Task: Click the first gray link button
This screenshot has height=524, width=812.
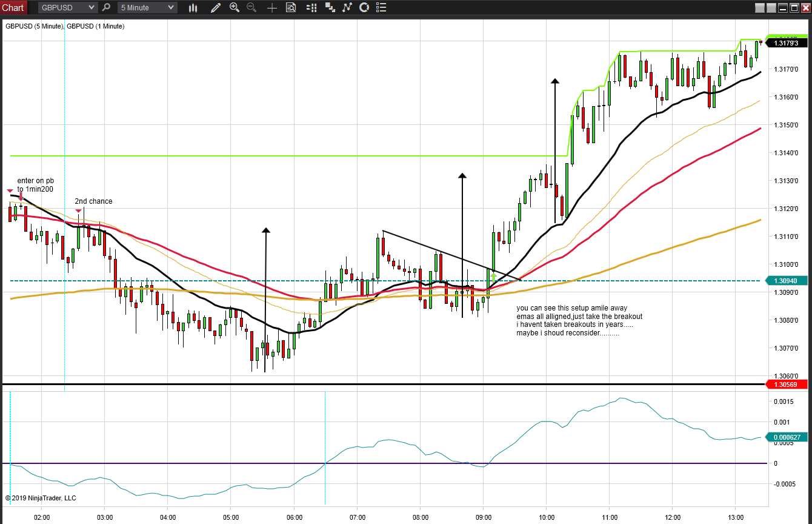Action: [760, 8]
